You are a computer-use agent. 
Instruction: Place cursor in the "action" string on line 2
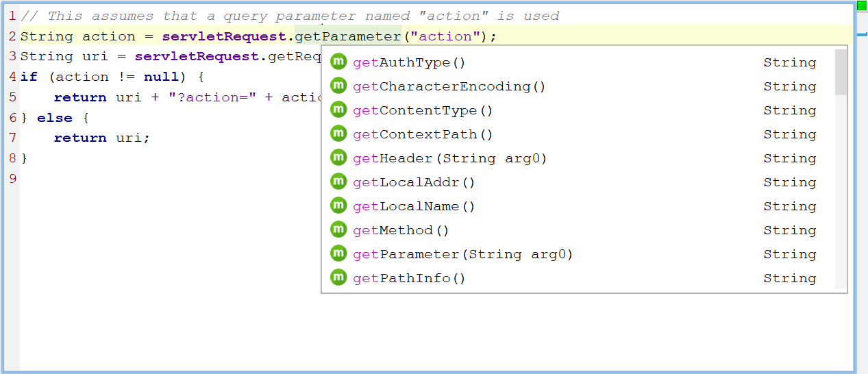[445, 36]
